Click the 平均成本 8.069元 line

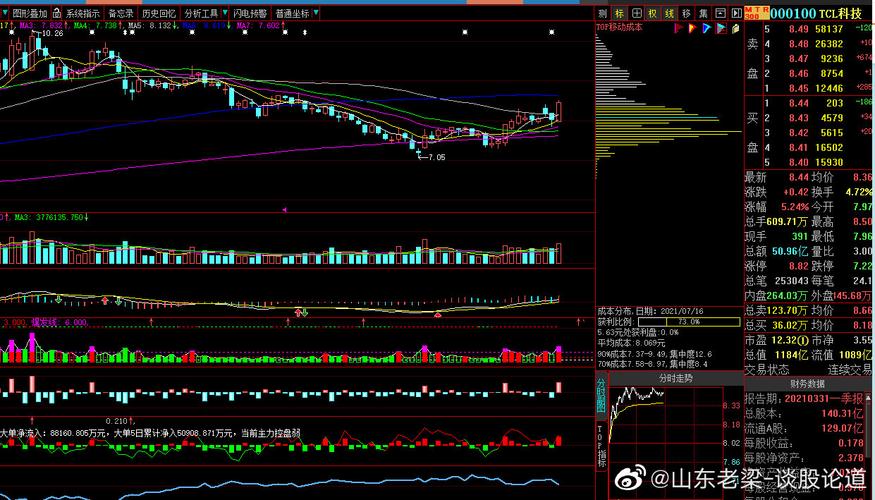(x=631, y=343)
